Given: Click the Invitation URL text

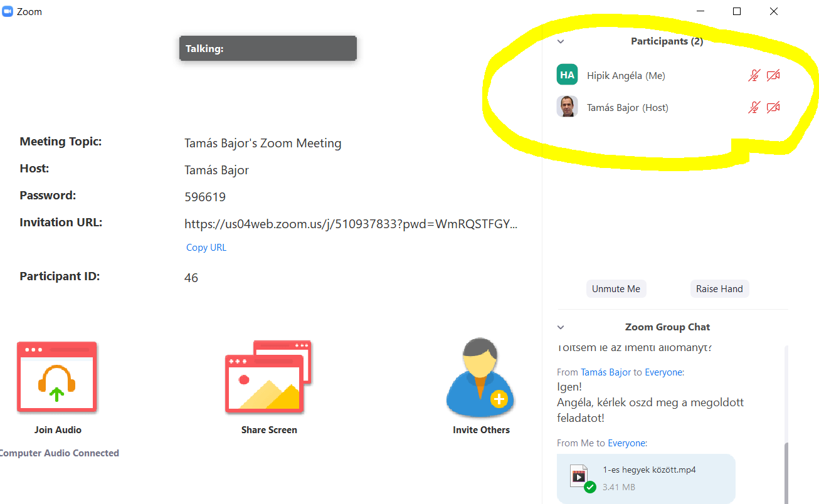Looking at the screenshot, I should [x=351, y=224].
